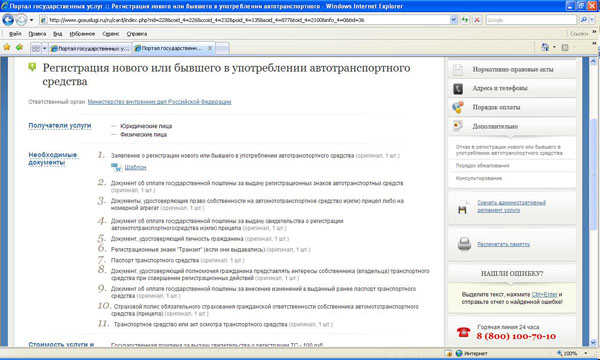Screen dimensions: 600x360
Task: Open a new blank tab
Action: [223, 49]
